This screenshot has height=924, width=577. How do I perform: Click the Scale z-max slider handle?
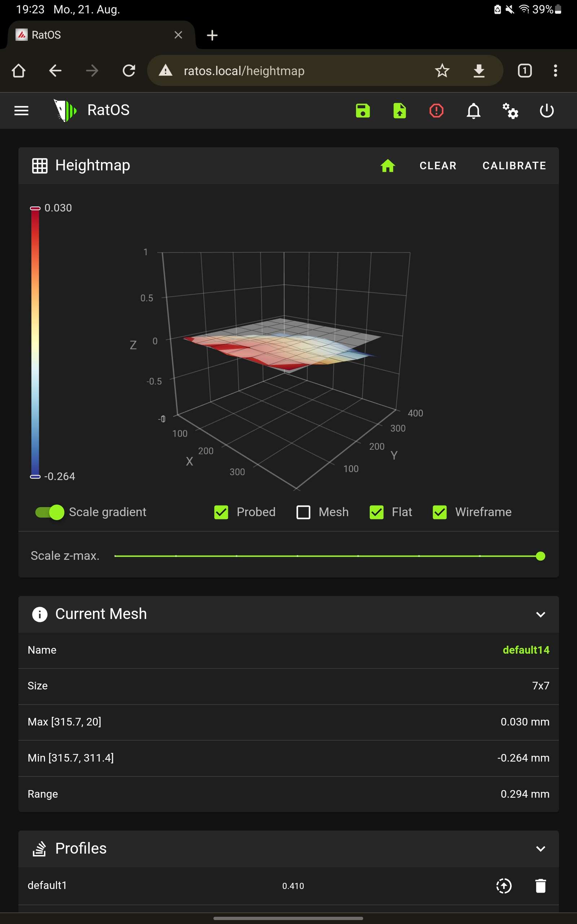[540, 556]
